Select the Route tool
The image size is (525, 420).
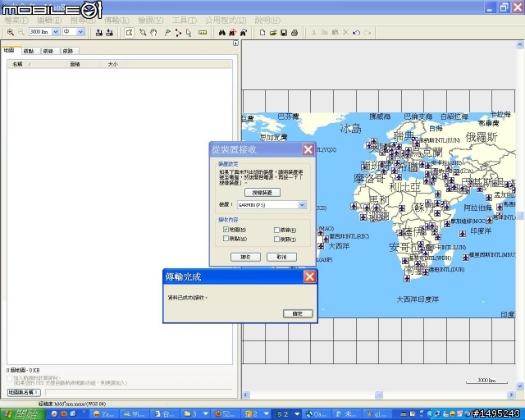pyautogui.click(x=178, y=33)
